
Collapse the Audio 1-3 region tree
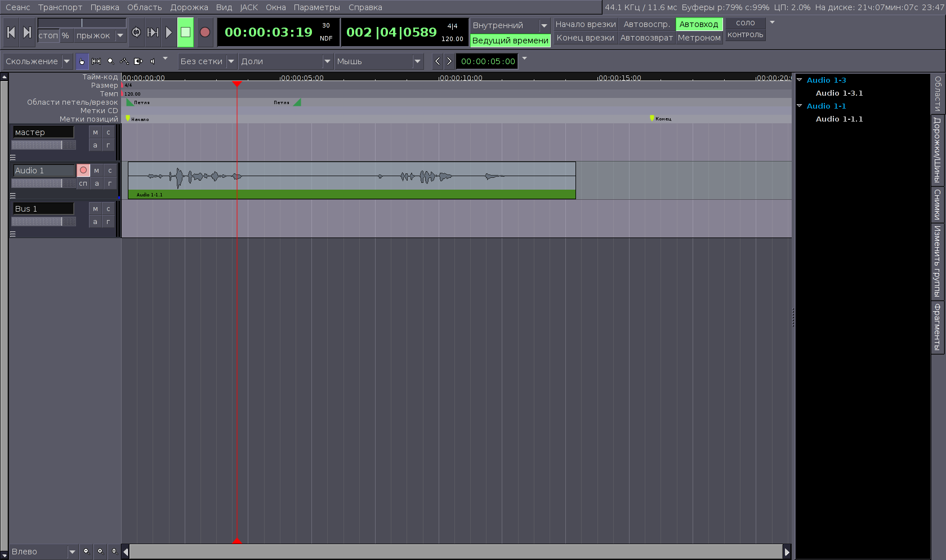pos(800,80)
